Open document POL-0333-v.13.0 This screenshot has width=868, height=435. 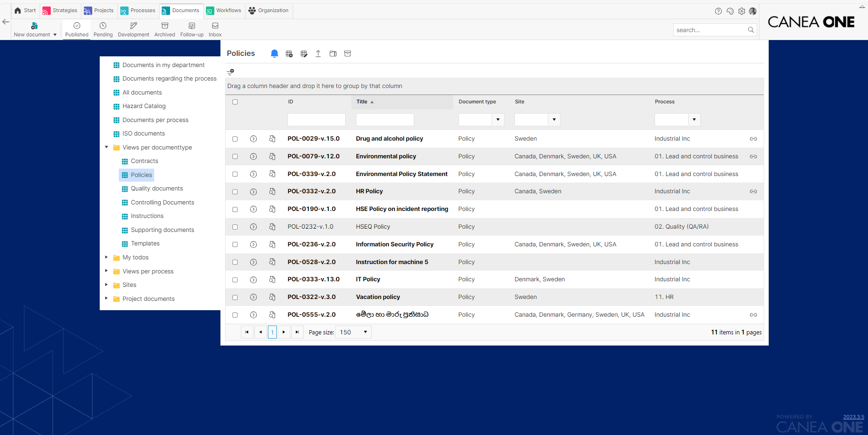[x=313, y=279]
